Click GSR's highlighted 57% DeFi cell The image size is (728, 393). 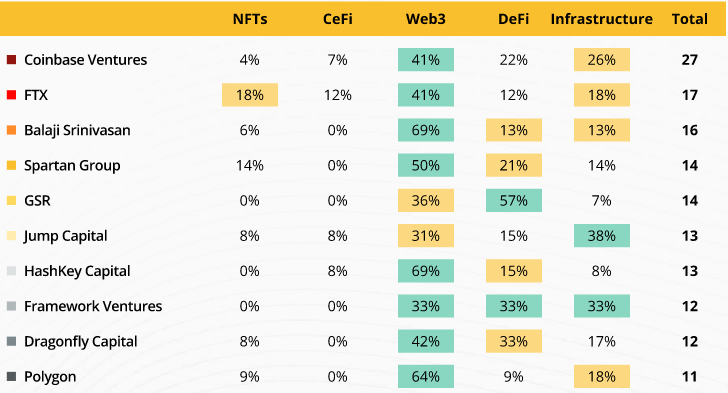514,201
